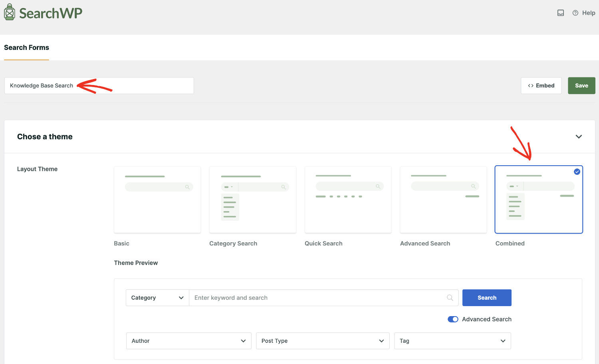Click the blue Search button in the preview
The image size is (599, 364).
click(487, 297)
